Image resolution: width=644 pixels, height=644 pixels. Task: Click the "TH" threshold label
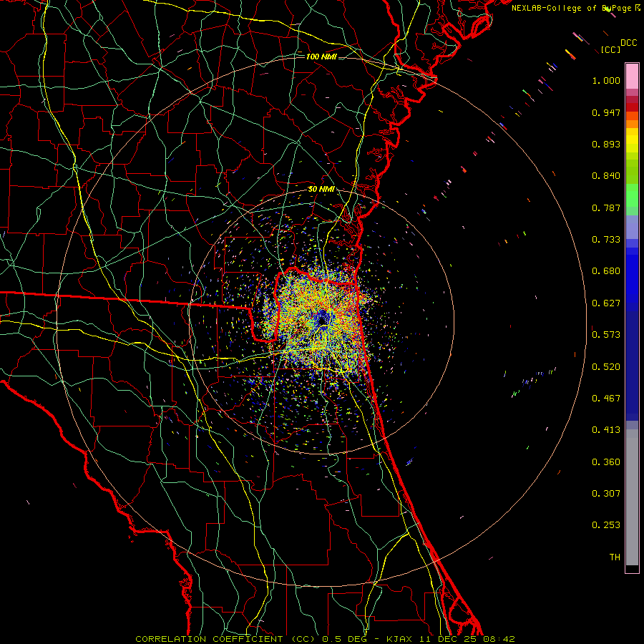[x=615, y=557]
